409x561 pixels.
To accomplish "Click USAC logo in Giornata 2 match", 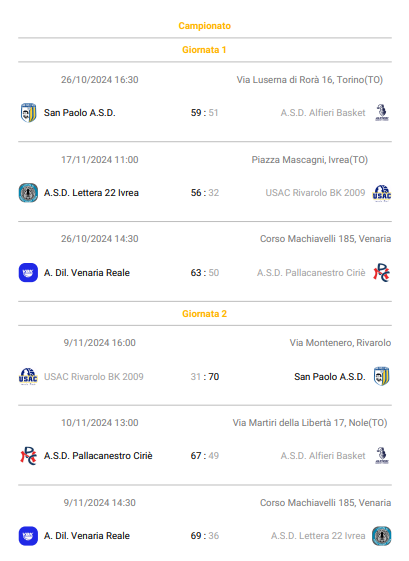I will pos(28,377).
